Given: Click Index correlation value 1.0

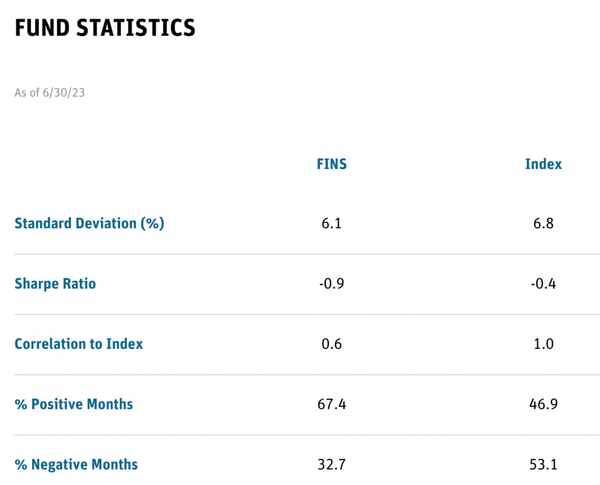Looking at the screenshot, I should click(x=543, y=344).
